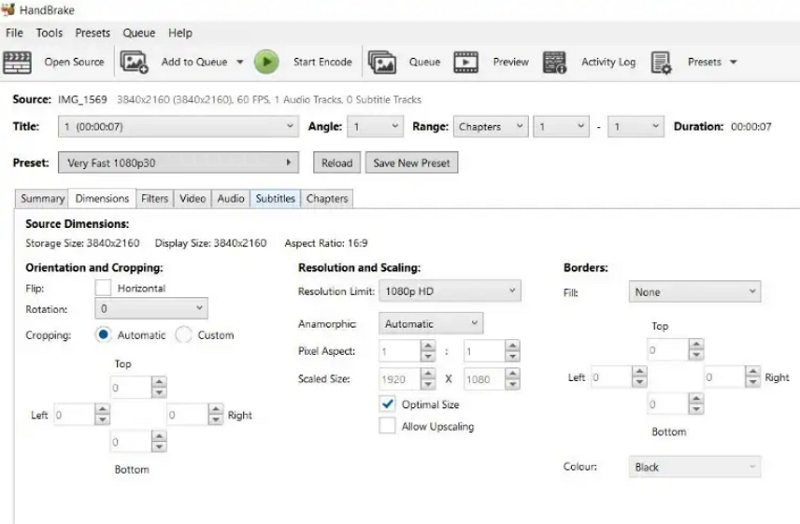
Task: Click the cropping Left value field
Action: tap(74, 415)
